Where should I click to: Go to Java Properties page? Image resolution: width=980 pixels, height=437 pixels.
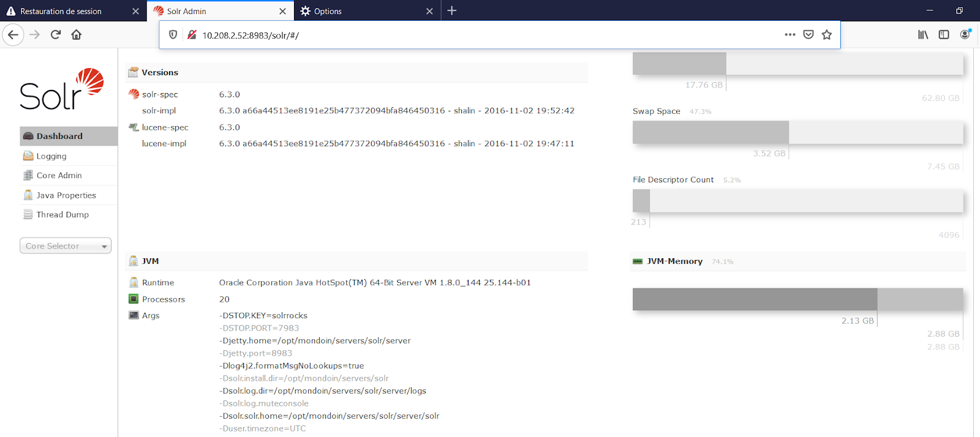point(66,195)
